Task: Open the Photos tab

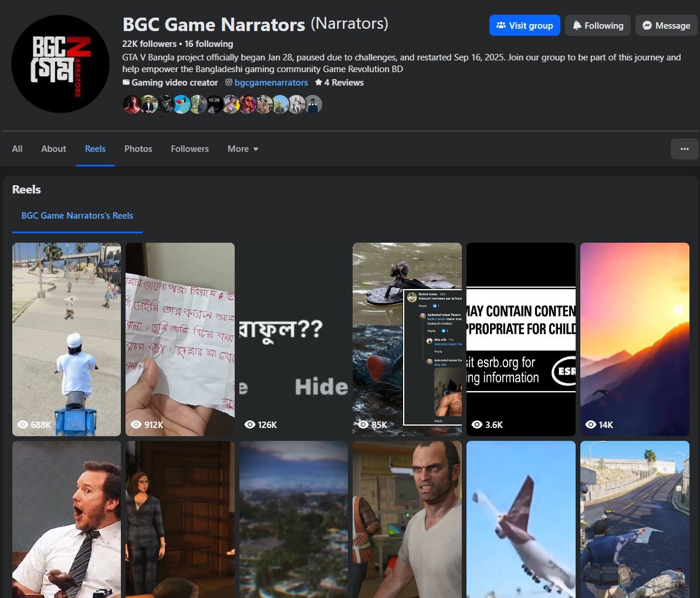Action: click(x=138, y=148)
